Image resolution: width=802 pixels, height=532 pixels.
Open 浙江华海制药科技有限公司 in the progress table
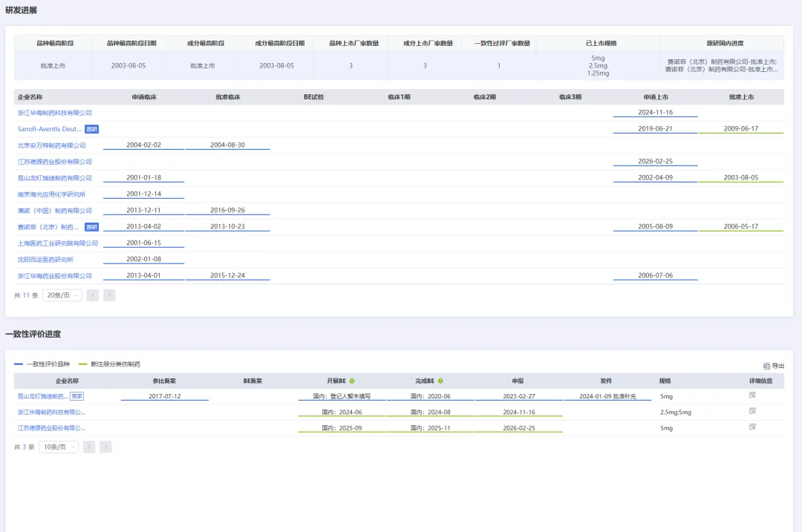[x=55, y=113]
